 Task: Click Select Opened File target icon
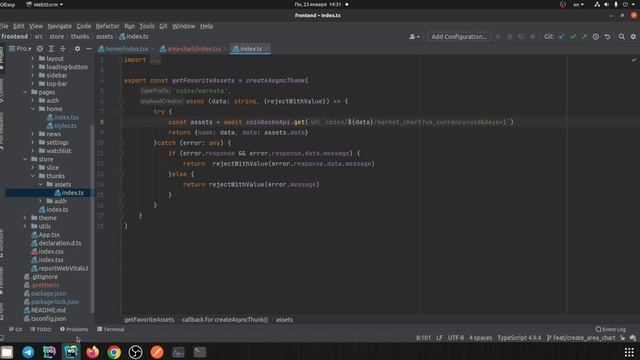[40, 49]
